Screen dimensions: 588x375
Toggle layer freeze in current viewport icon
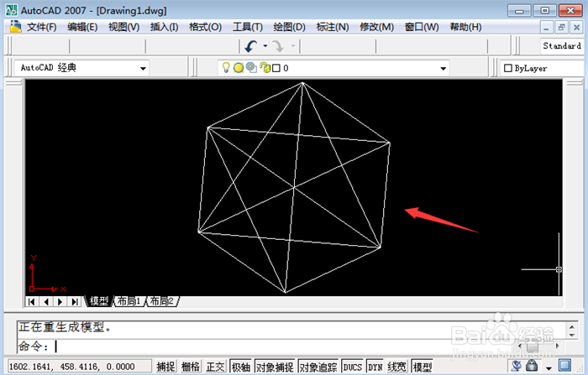tap(251, 68)
